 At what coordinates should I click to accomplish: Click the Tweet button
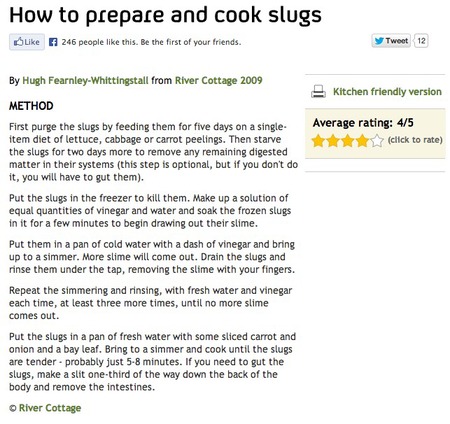(x=391, y=41)
